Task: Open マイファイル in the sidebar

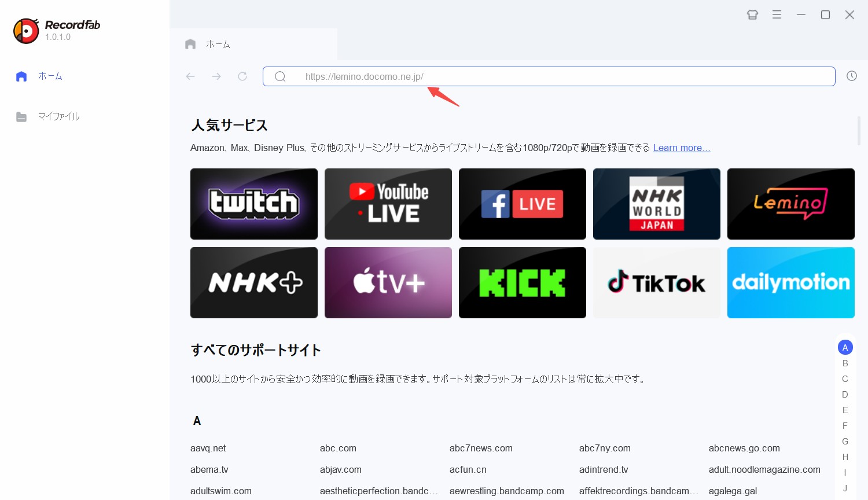Action: coord(47,117)
